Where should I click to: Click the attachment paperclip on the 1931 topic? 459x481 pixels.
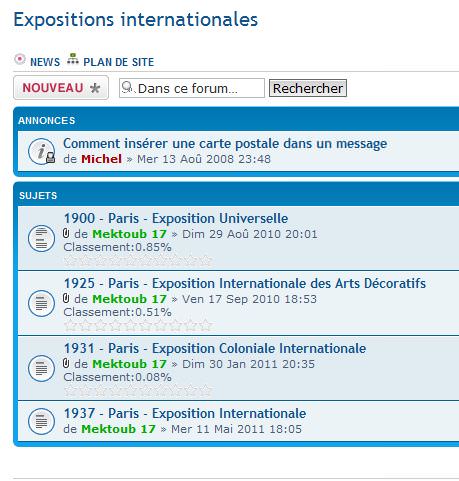pos(66,363)
